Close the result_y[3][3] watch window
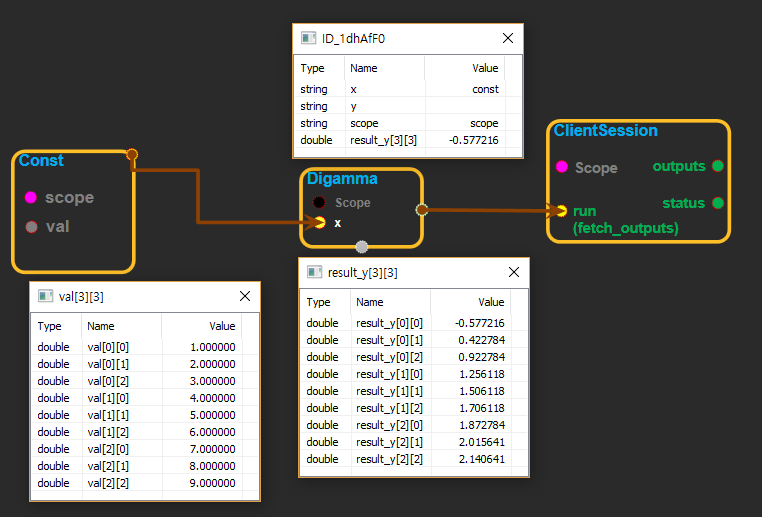Screen dimensions: 762x517 point(514,272)
